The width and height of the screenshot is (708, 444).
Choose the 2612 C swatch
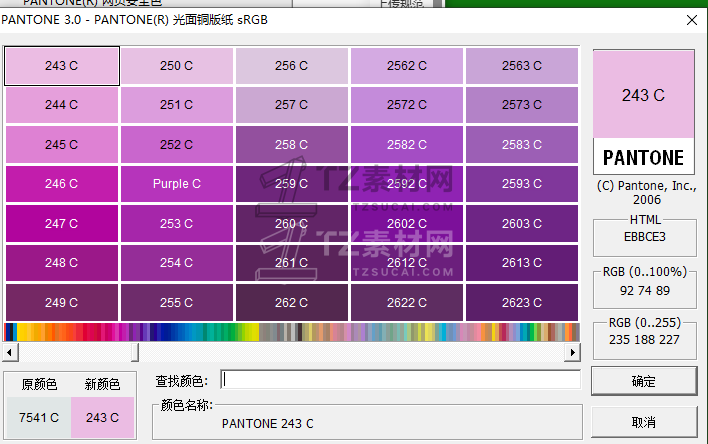click(x=407, y=263)
